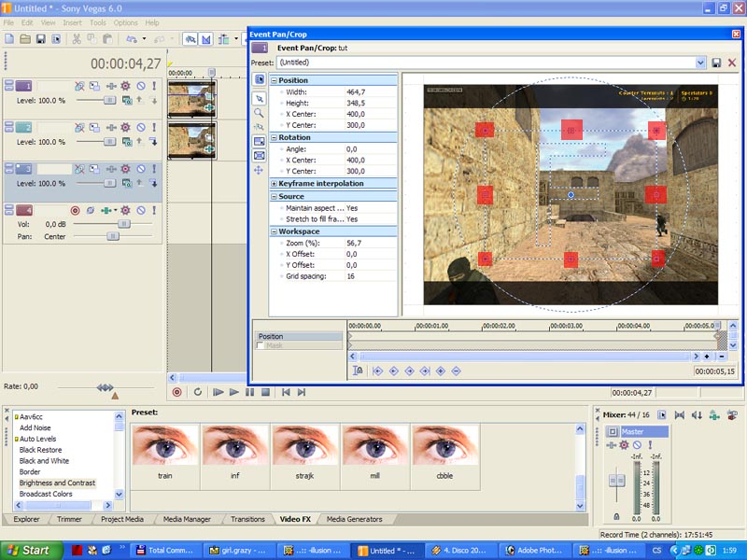This screenshot has height=560, width=747.
Task: Mute audio track 4
Action: (x=141, y=210)
